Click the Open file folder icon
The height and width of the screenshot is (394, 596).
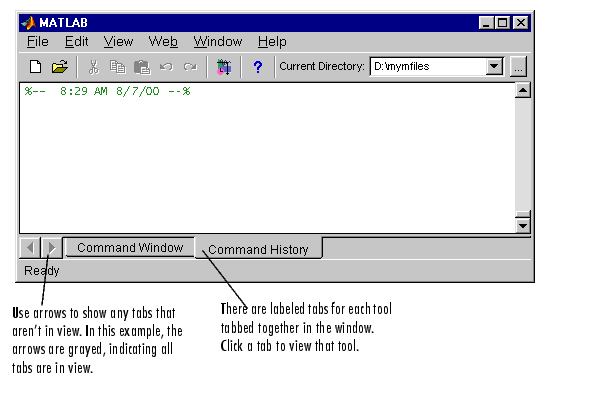[60, 66]
